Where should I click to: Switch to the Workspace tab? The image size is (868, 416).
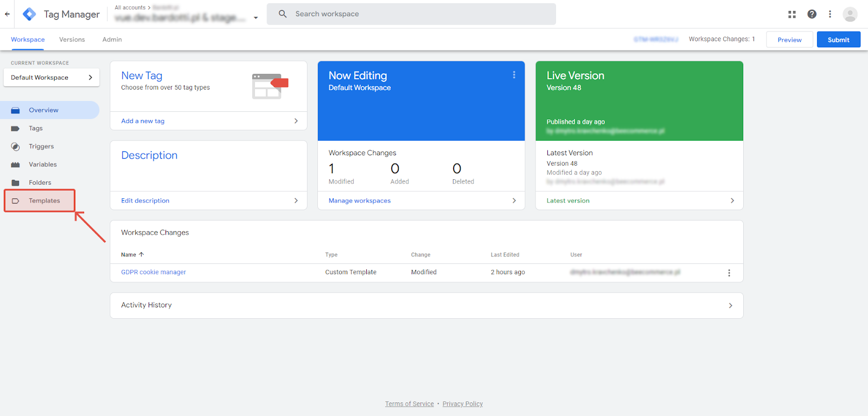(28, 40)
